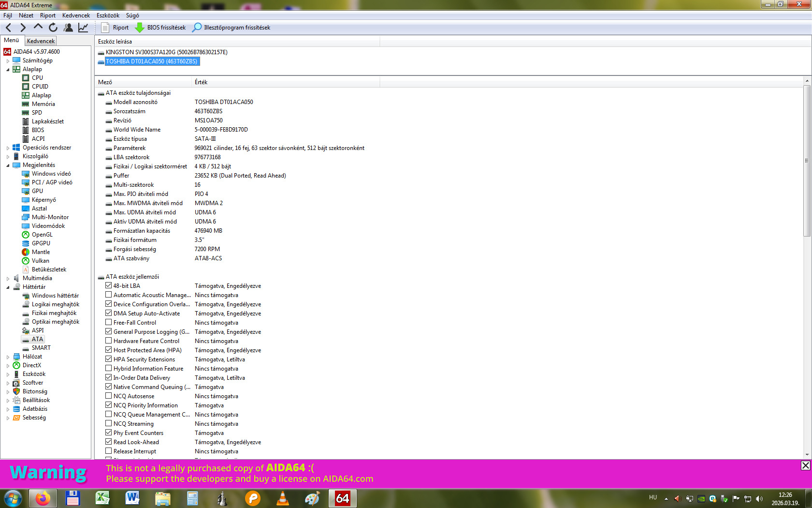Expand the Operációs rendszer node

point(8,148)
